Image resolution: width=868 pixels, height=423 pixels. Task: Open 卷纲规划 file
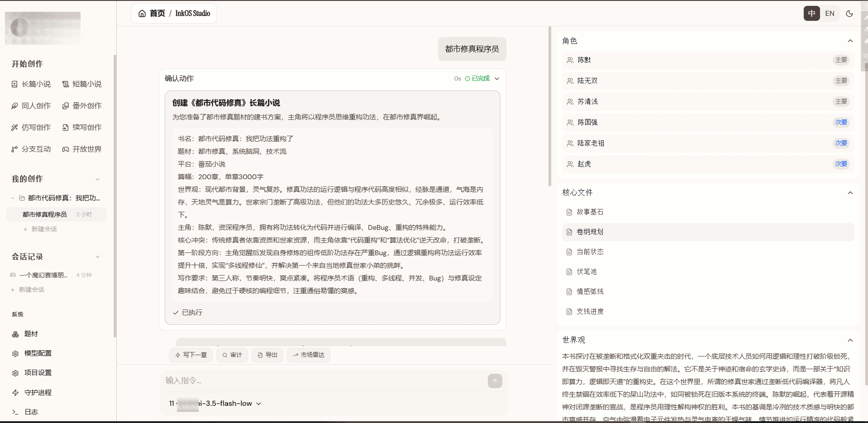708,232
